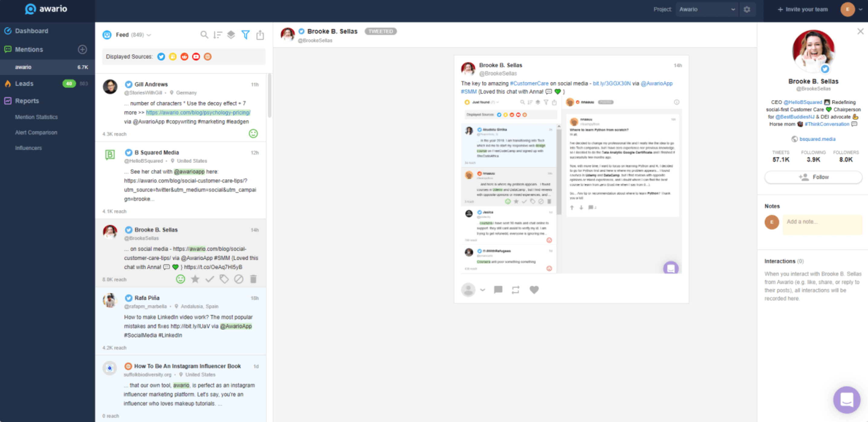The width and height of the screenshot is (868, 422).
Task: Open the sort options icon in the feed
Action: coord(218,35)
